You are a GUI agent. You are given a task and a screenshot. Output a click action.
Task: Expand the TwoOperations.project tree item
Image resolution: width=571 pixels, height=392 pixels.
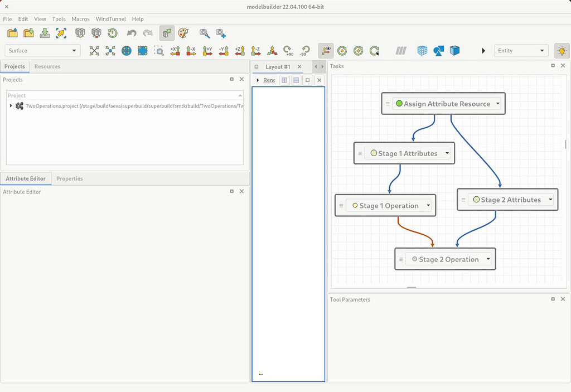click(x=11, y=106)
